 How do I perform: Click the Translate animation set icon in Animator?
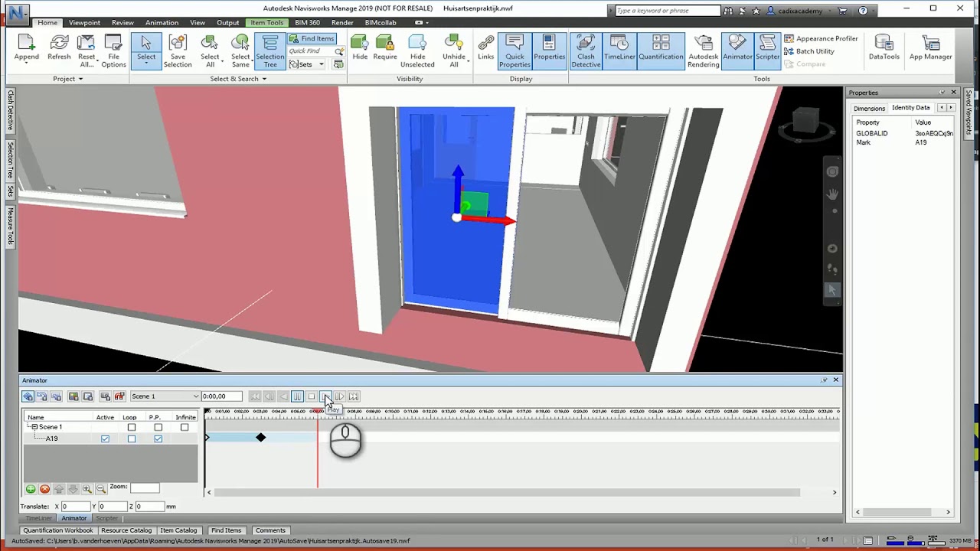coord(28,396)
